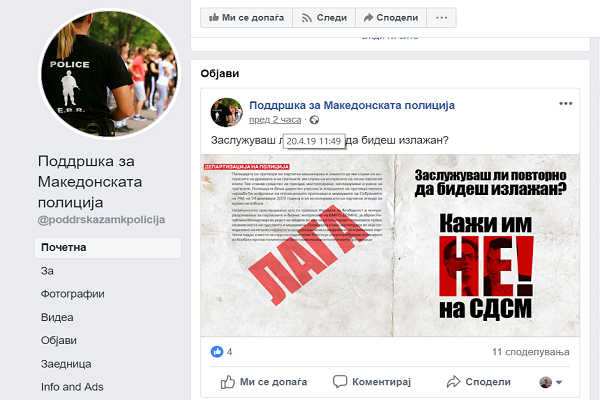Click the page's top Like thumbs-up button

pos(246,18)
